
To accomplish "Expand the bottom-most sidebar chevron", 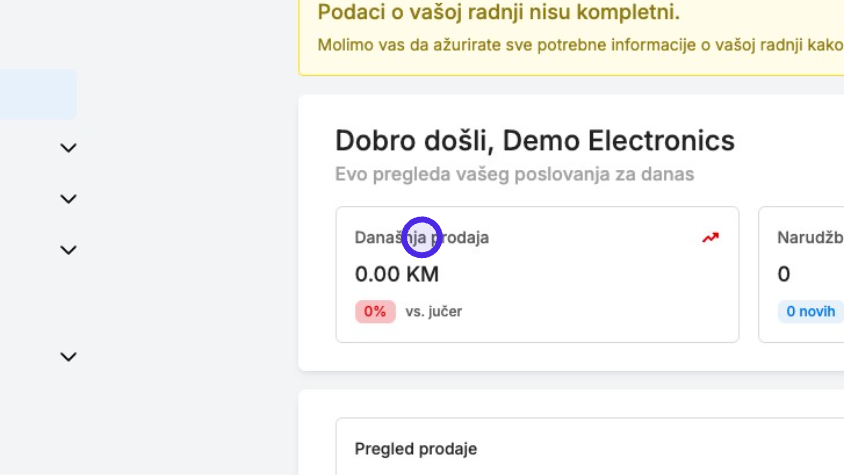I will pos(68,357).
